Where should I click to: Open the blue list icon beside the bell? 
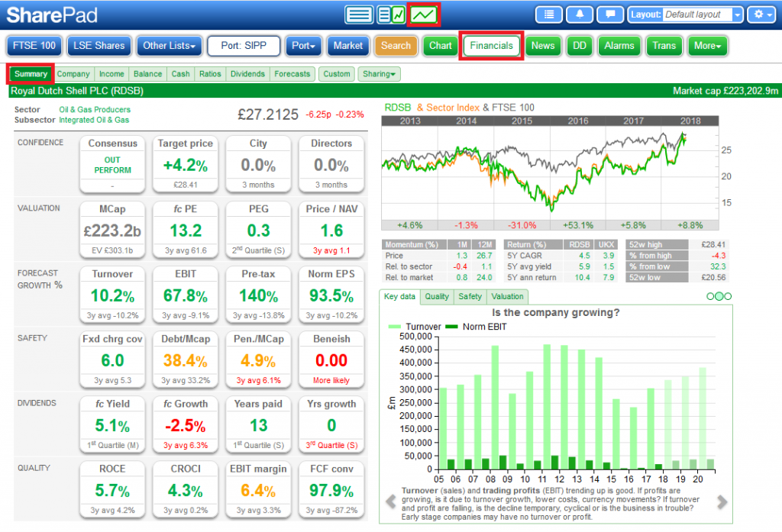pos(549,15)
